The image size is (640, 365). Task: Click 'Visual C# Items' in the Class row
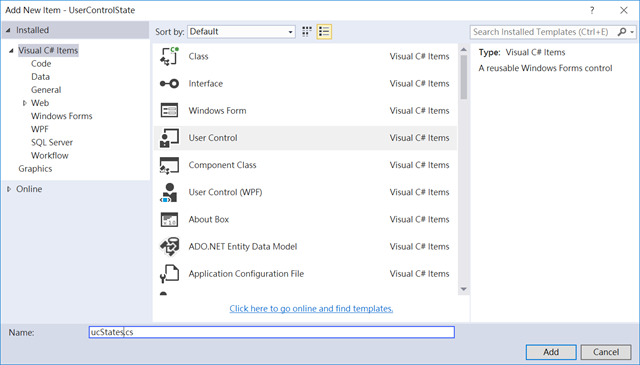(419, 56)
